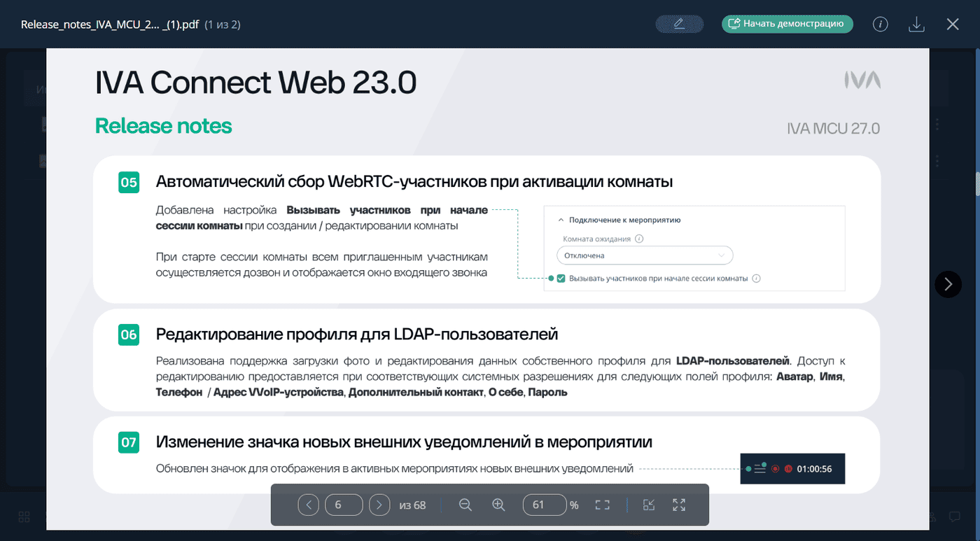Click "IVA MCU 27.0" label on slide
The image size is (980, 541).
pyautogui.click(x=833, y=129)
